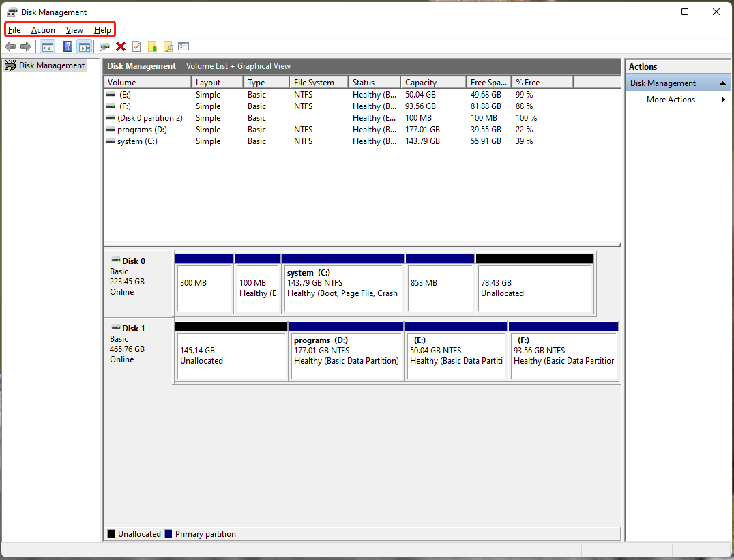Click the 81.88 GB free space cell
This screenshot has height=560, width=734.
[486, 106]
